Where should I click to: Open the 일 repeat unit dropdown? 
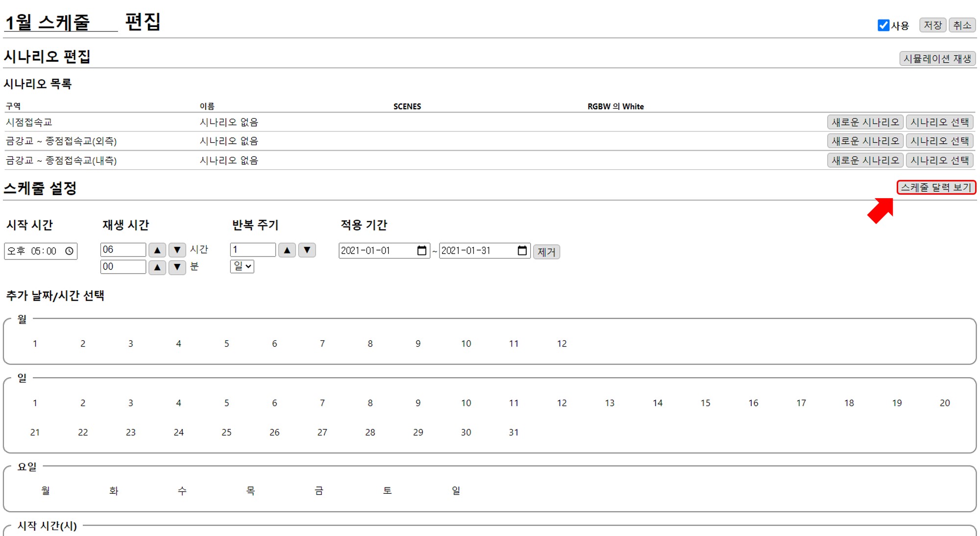(242, 266)
